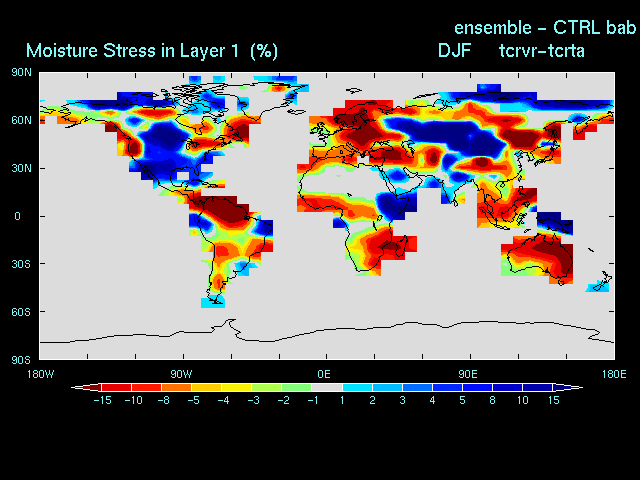
Task: Click the 60S latitude axis label
Action: tap(21, 312)
